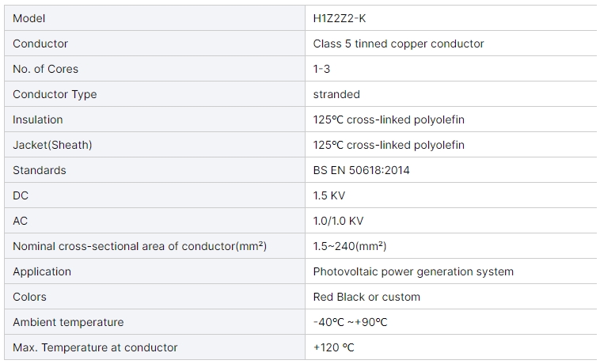Click the Model label cell
Screen dimensions: 600x364
pos(154,18)
